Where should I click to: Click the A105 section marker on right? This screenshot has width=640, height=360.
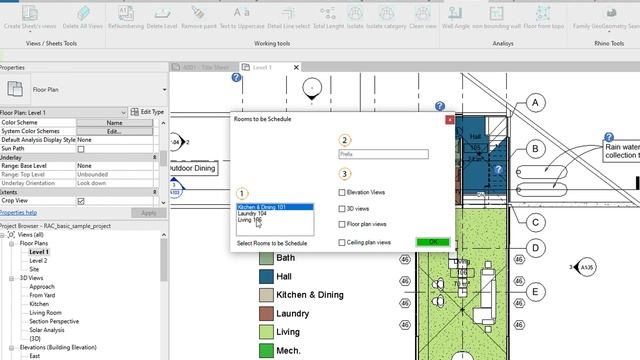point(586,267)
